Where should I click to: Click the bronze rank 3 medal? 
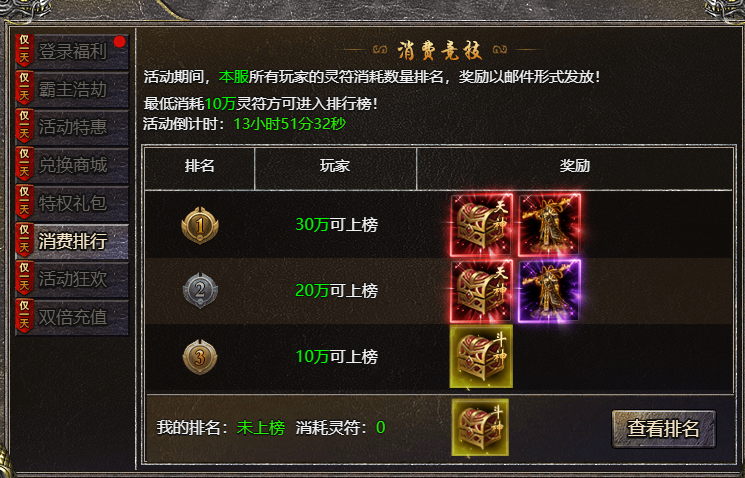200,357
